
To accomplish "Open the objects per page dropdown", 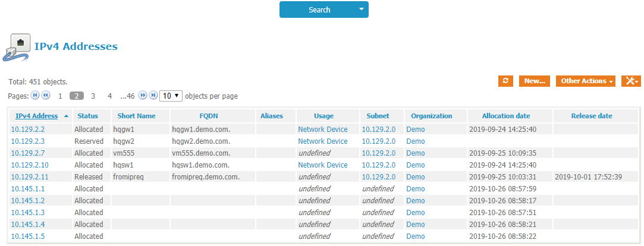I will coord(171,96).
